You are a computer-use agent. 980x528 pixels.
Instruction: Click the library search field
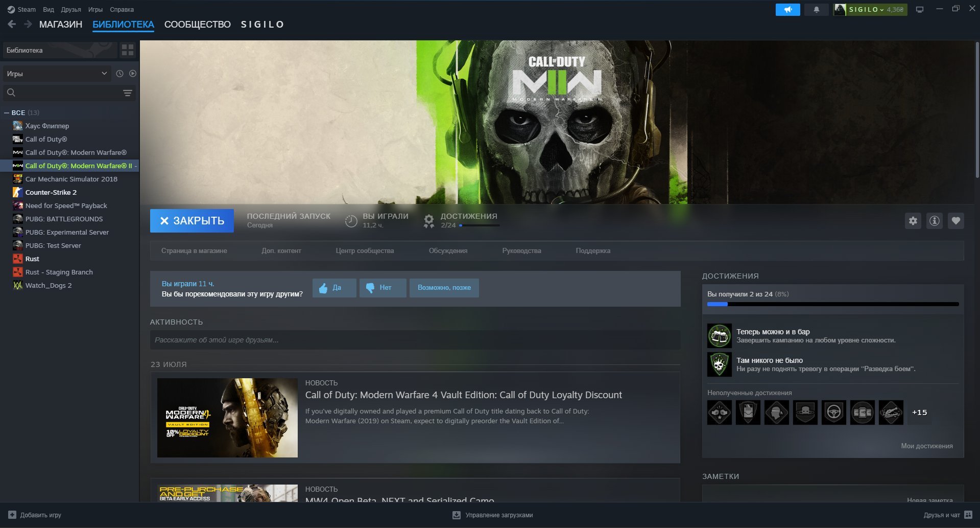click(69, 93)
